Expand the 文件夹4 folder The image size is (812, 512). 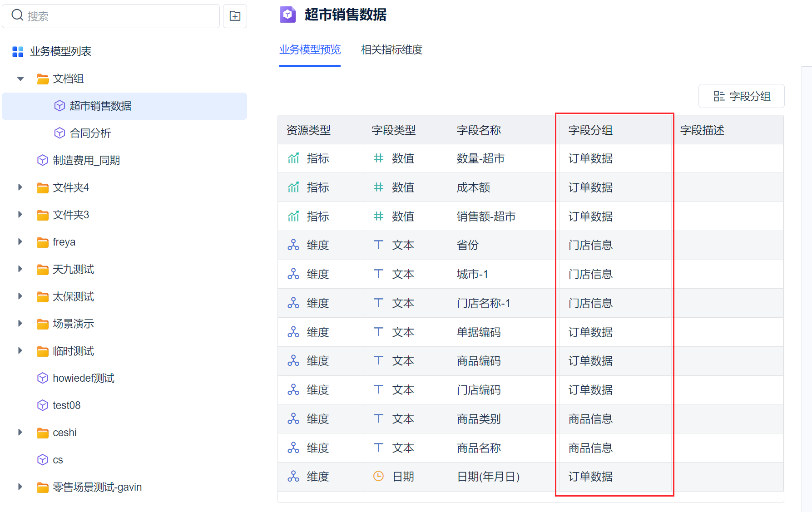(x=20, y=187)
